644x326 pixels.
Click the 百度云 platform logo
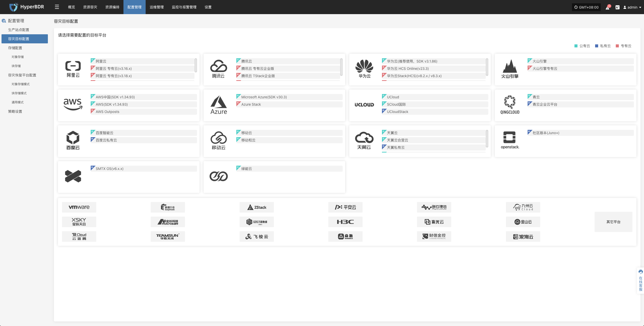click(x=73, y=140)
